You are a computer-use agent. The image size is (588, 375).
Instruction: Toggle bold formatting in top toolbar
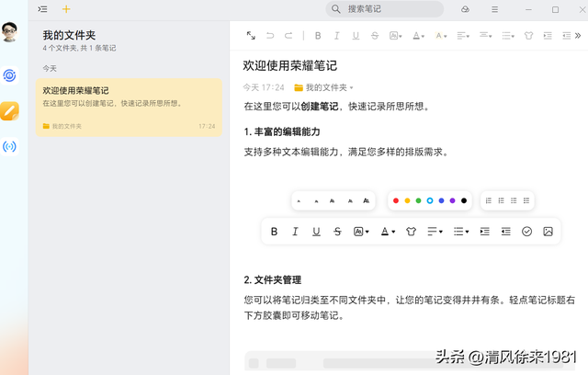pyautogui.click(x=318, y=36)
